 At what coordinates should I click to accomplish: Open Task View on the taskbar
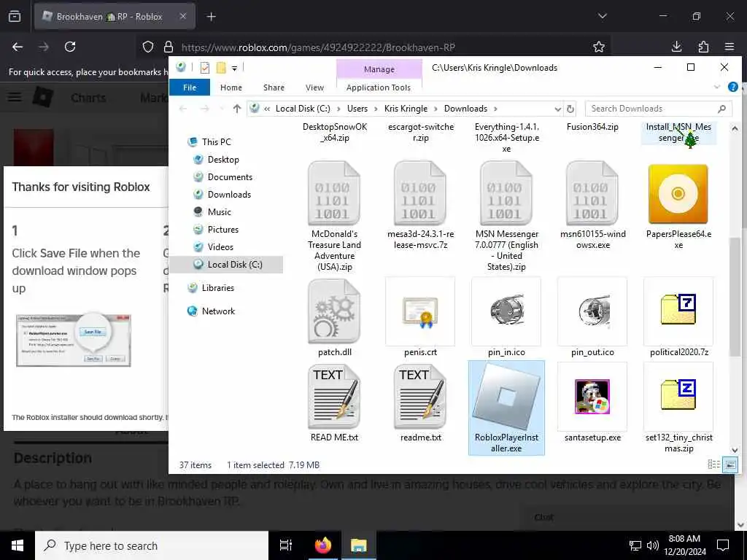(285, 545)
